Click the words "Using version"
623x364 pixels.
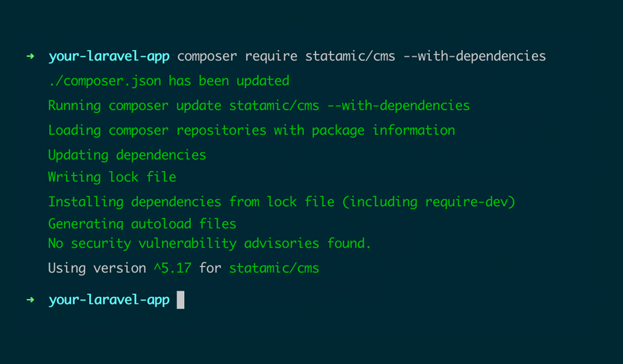tap(97, 268)
